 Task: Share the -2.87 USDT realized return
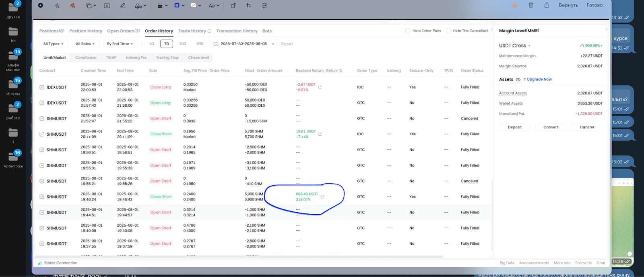(320, 87)
